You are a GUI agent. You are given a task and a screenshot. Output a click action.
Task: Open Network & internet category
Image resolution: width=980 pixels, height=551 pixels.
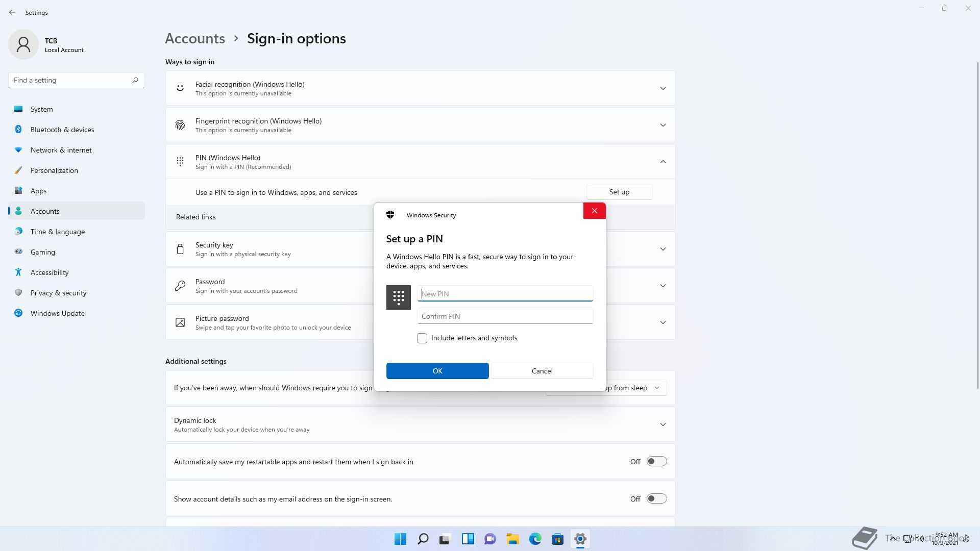point(77,150)
